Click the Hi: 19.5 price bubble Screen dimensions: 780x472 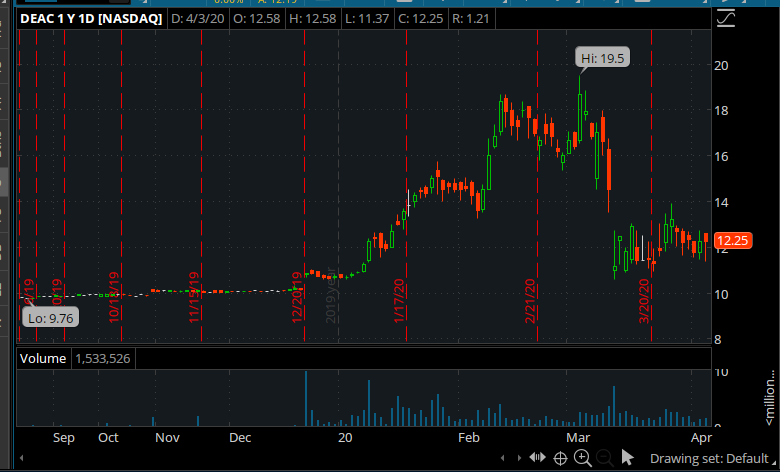coord(602,58)
